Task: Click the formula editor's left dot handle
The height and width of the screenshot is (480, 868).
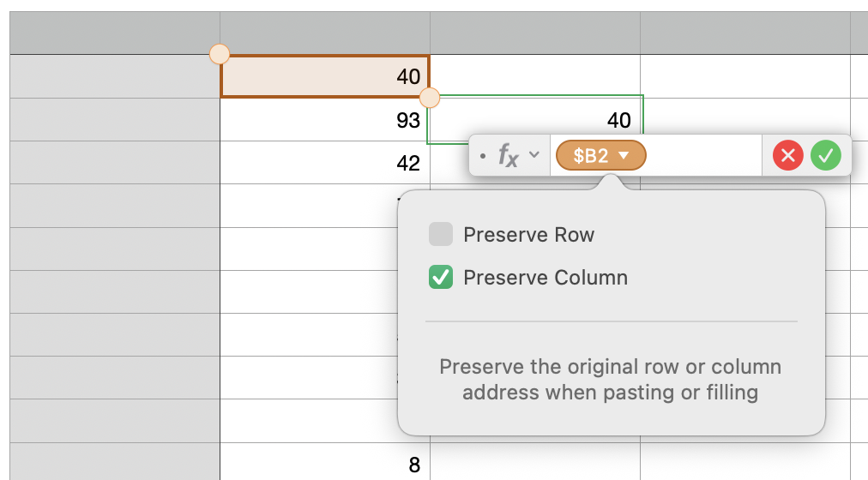Action: pos(483,156)
